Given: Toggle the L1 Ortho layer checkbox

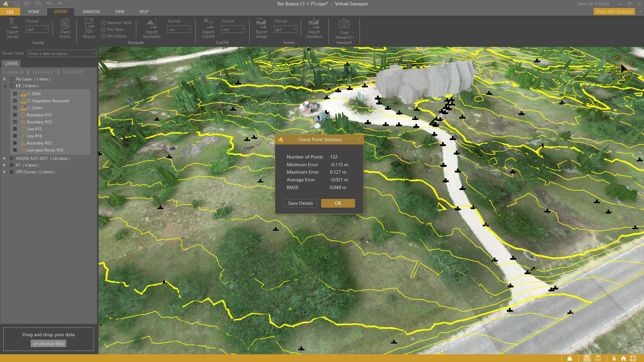Looking at the screenshot, I should 15,108.
